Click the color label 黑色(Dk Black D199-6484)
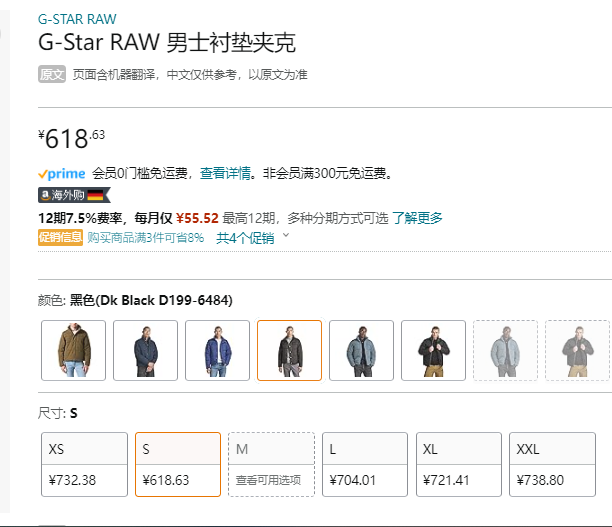The width and height of the screenshot is (612, 527). click(x=151, y=300)
